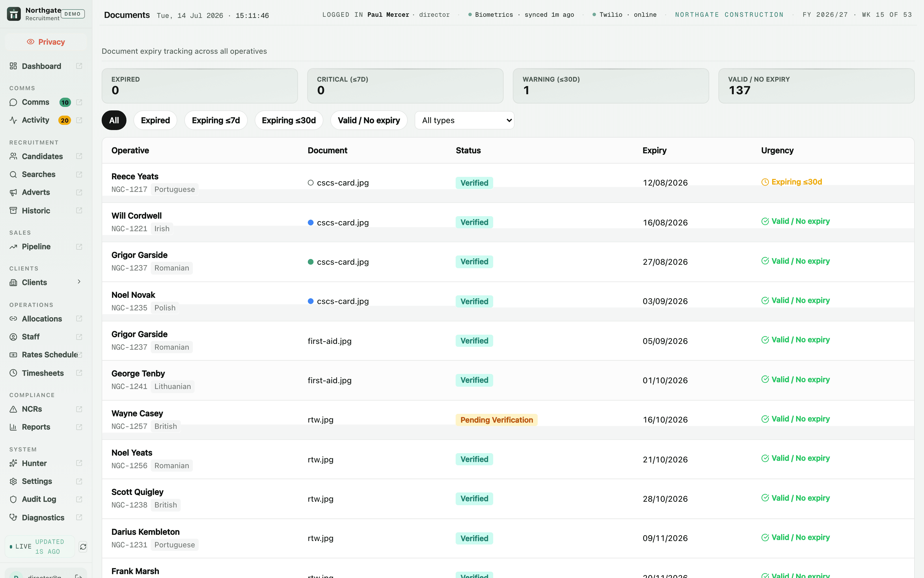924x578 pixels.
Task: Click Noel Yeats rtw.jpg document
Action: pyautogui.click(x=320, y=460)
